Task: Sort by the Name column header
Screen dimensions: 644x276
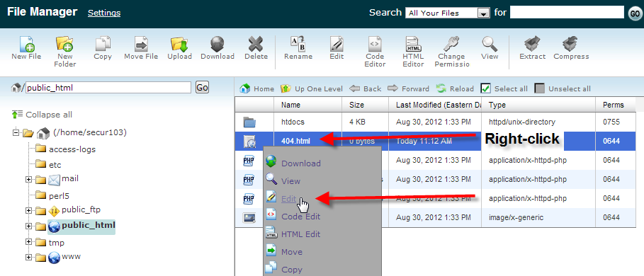Action: pos(308,105)
